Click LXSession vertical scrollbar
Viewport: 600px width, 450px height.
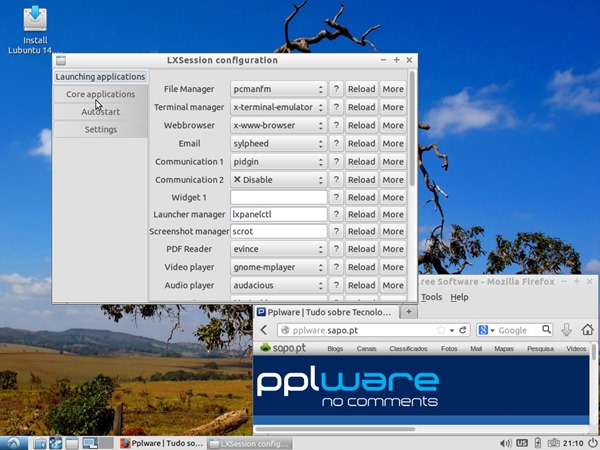pos(412,128)
